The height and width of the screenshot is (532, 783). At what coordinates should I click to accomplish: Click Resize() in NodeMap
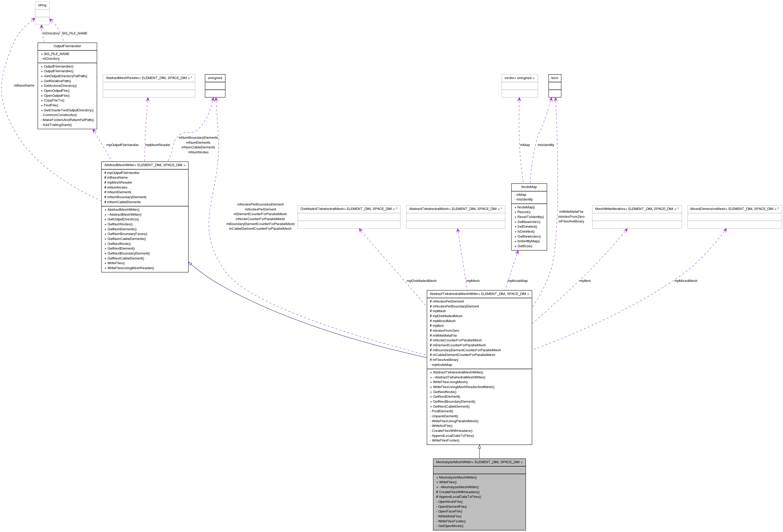(x=522, y=212)
